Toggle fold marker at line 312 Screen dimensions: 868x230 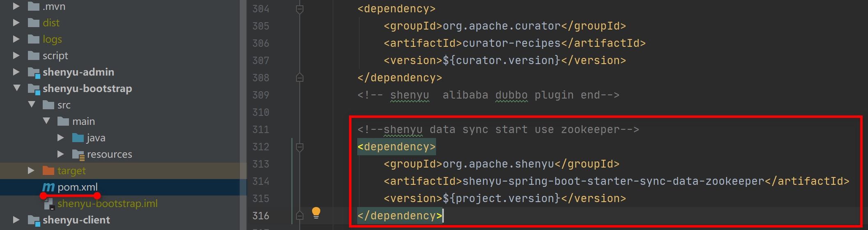click(x=300, y=147)
